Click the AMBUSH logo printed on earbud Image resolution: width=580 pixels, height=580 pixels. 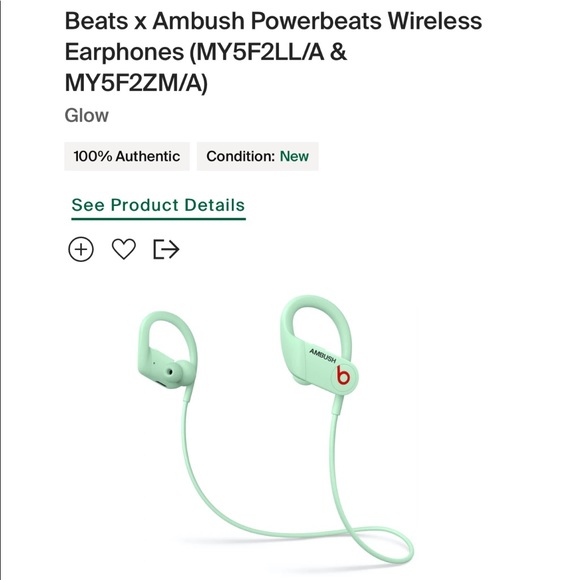point(323,355)
